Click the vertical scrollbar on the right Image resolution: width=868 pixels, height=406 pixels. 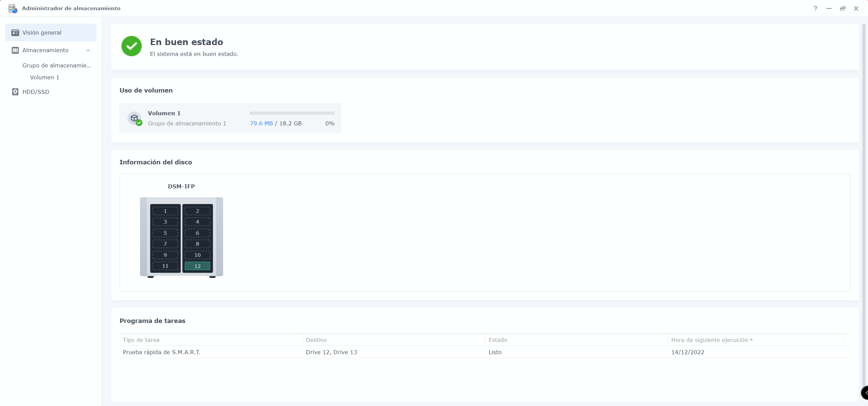[864, 203]
